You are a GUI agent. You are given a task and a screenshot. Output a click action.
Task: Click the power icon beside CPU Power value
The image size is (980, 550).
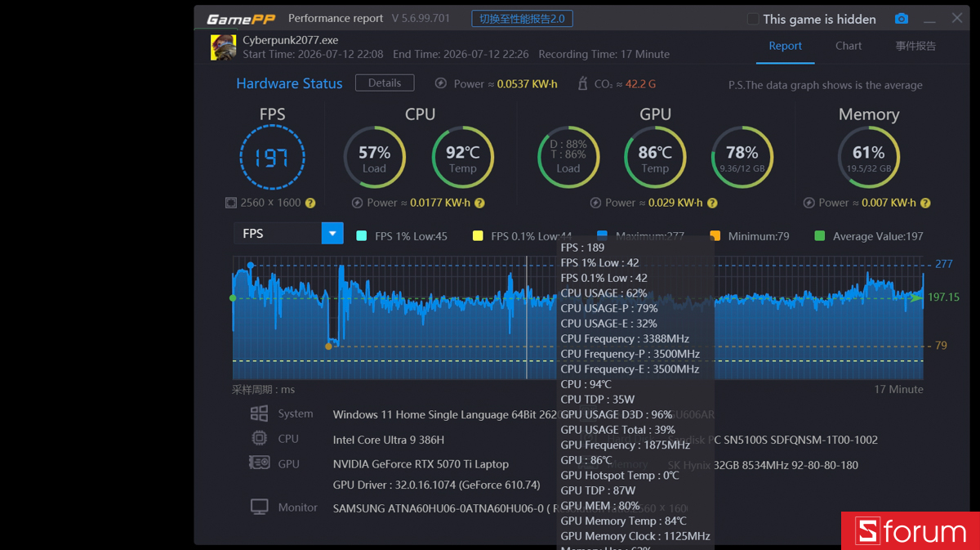357,203
